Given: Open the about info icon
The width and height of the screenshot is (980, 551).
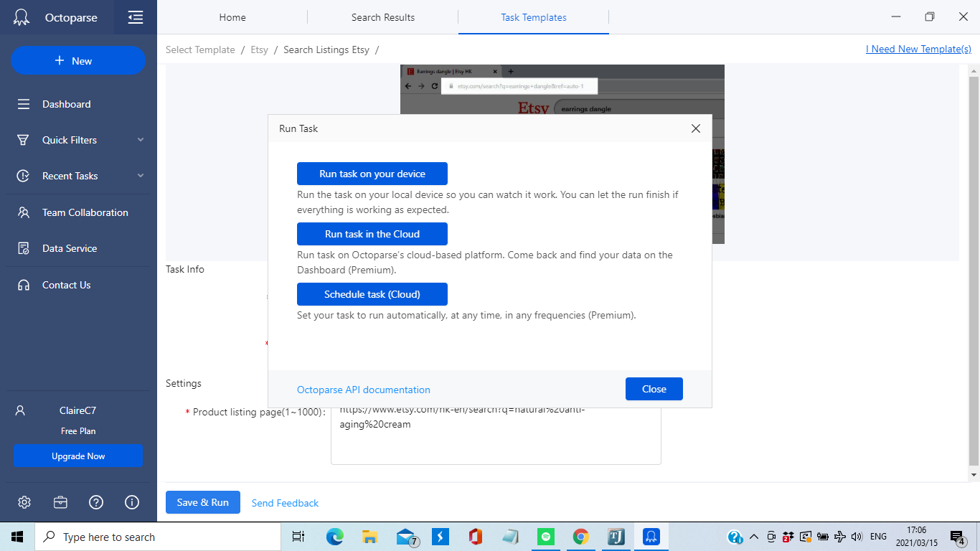Looking at the screenshot, I should pyautogui.click(x=132, y=502).
